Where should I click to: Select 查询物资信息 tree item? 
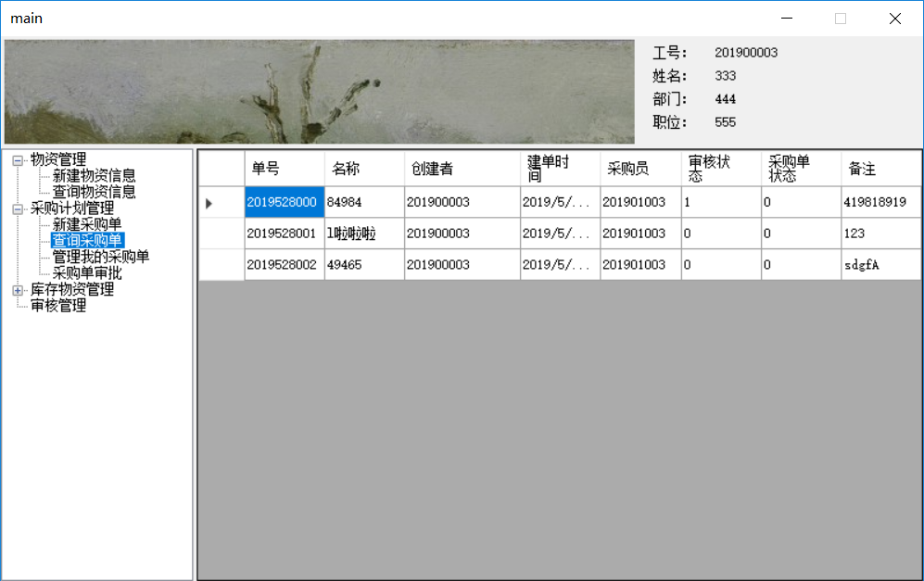pyautogui.click(x=94, y=193)
